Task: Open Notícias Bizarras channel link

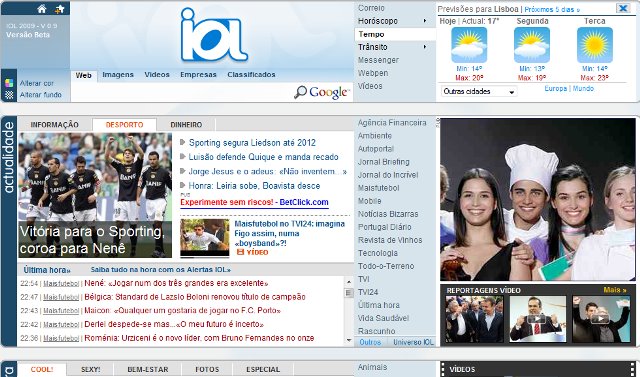Action: 388,214
